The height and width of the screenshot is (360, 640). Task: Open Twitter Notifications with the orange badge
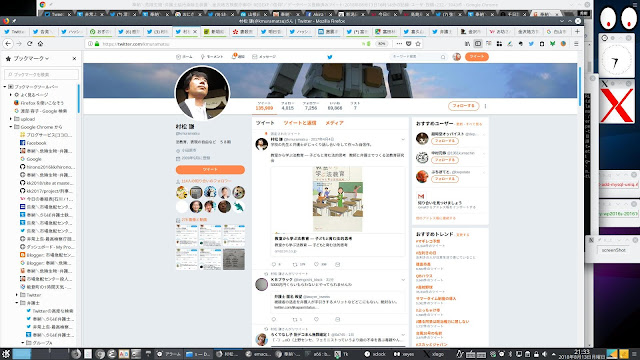pos(238,56)
